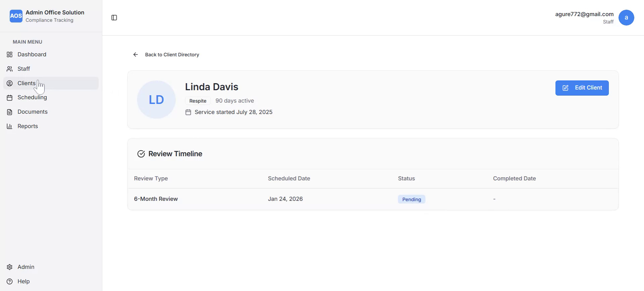Click the Reports bar chart icon
This screenshot has width=644, height=291.
(10, 126)
